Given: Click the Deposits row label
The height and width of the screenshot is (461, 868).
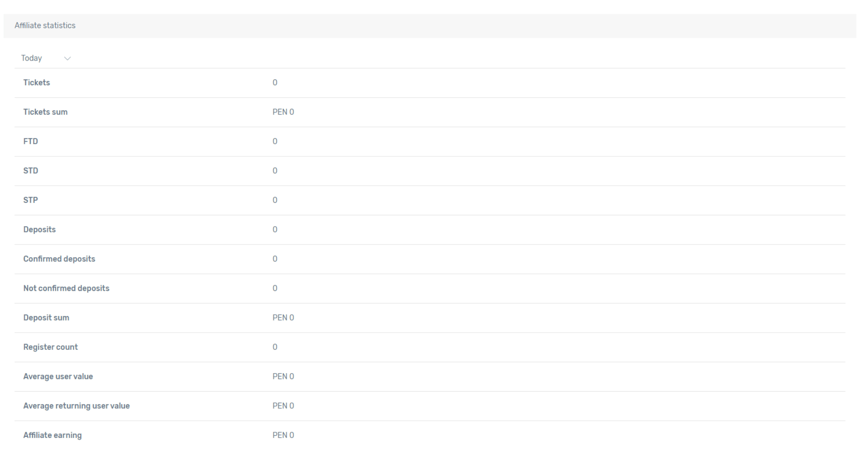Looking at the screenshot, I should (39, 230).
